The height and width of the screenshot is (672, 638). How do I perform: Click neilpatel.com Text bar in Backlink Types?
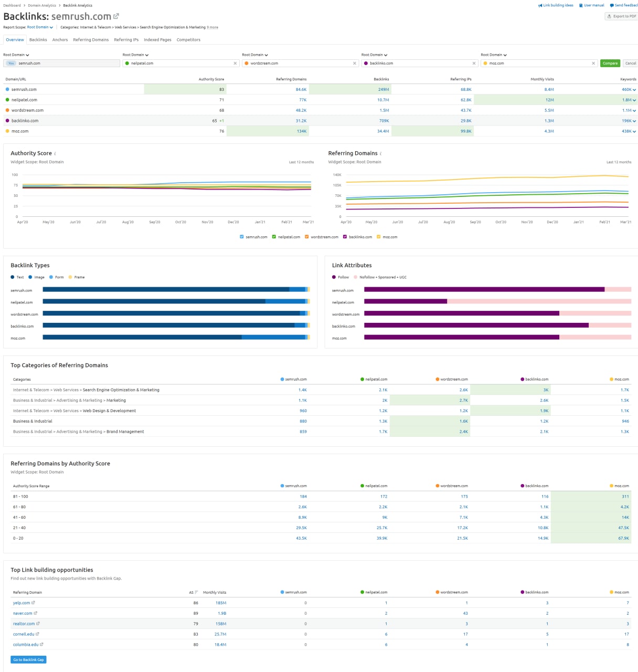coord(154,301)
